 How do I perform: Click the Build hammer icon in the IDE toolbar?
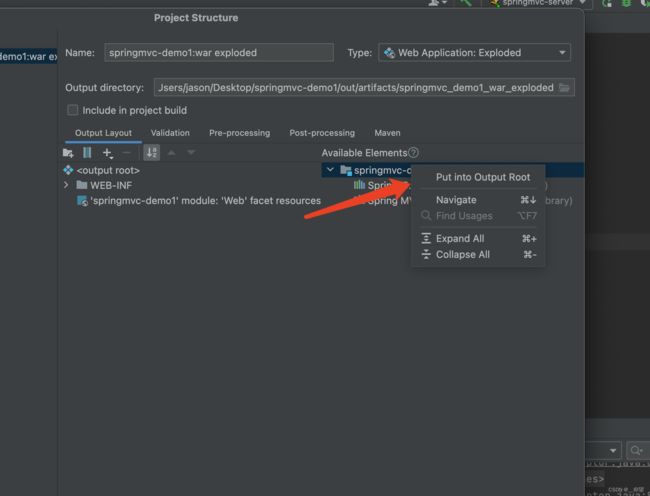tap(466, 3)
